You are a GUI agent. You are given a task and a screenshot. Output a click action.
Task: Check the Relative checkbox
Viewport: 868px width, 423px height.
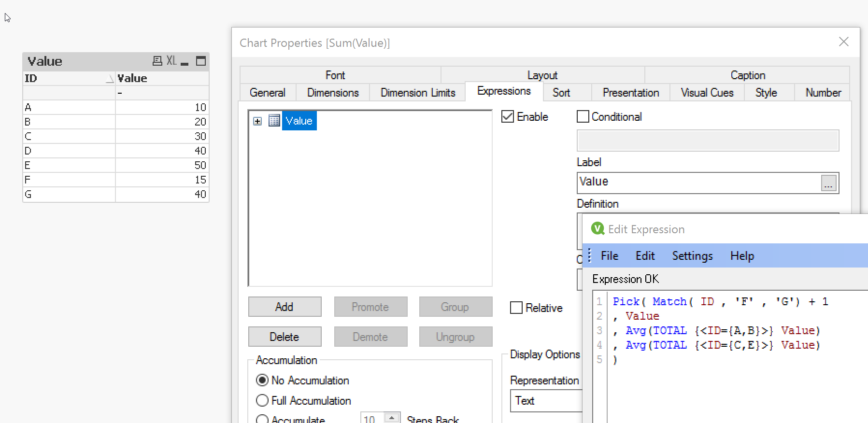[516, 308]
